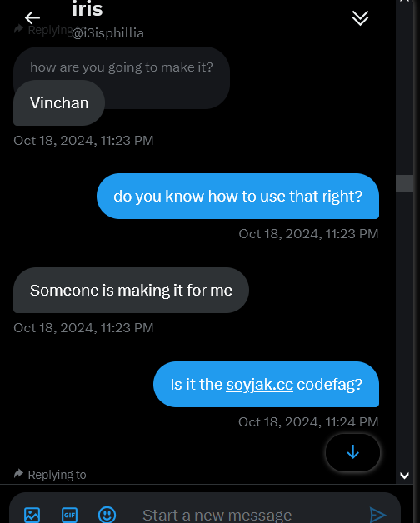This screenshot has height=523, width=420.
Task: Click the bottom Replying to arrow icon
Action: tap(18, 473)
